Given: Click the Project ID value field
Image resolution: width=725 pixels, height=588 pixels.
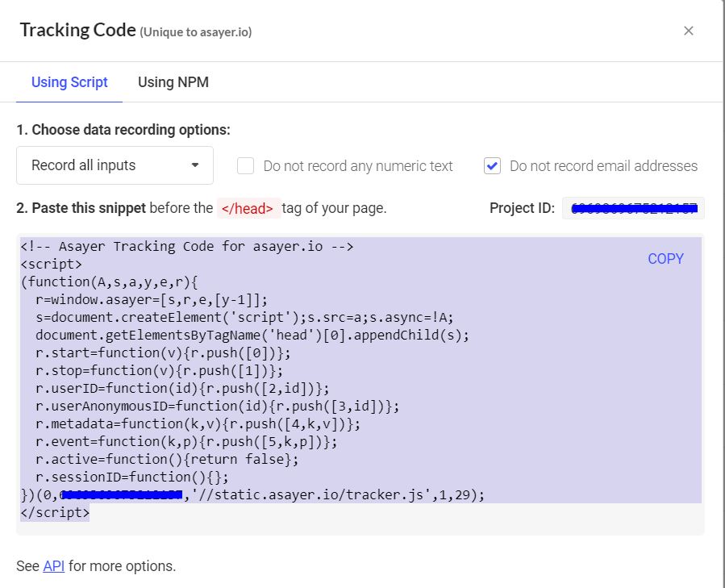Looking at the screenshot, I should [x=633, y=208].
